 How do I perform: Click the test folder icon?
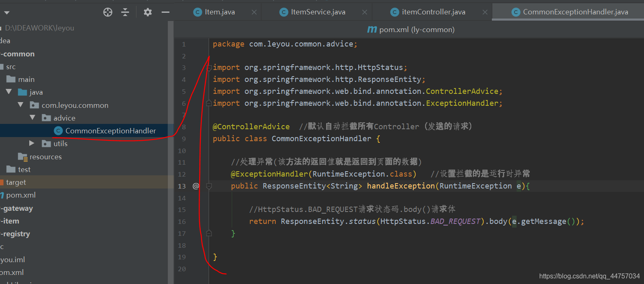pos(11,169)
